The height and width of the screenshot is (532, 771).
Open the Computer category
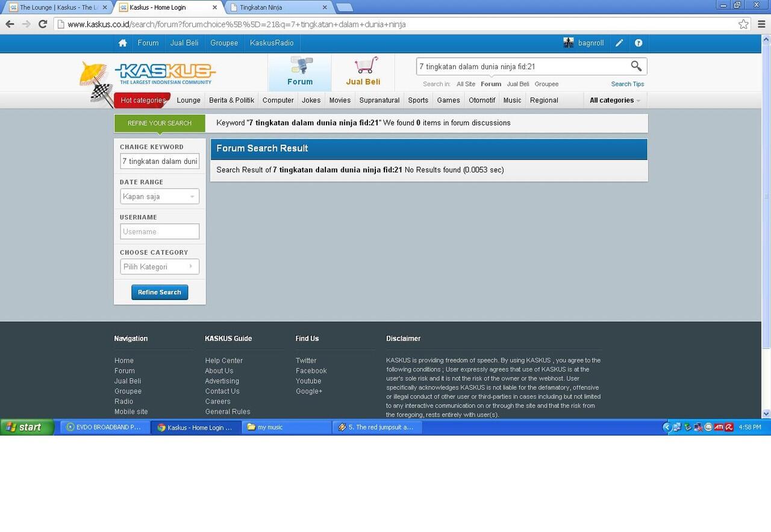click(278, 101)
